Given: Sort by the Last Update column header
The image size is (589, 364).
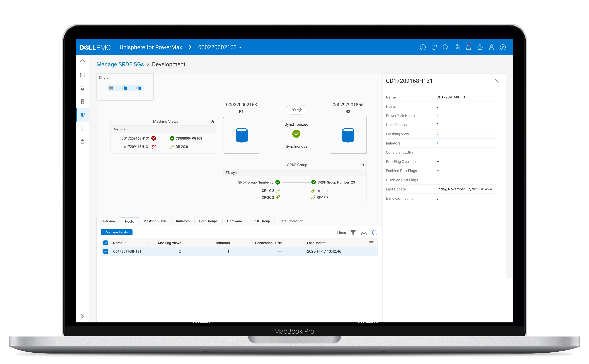Looking at the screenshot, I should click(x=316, y=243).
